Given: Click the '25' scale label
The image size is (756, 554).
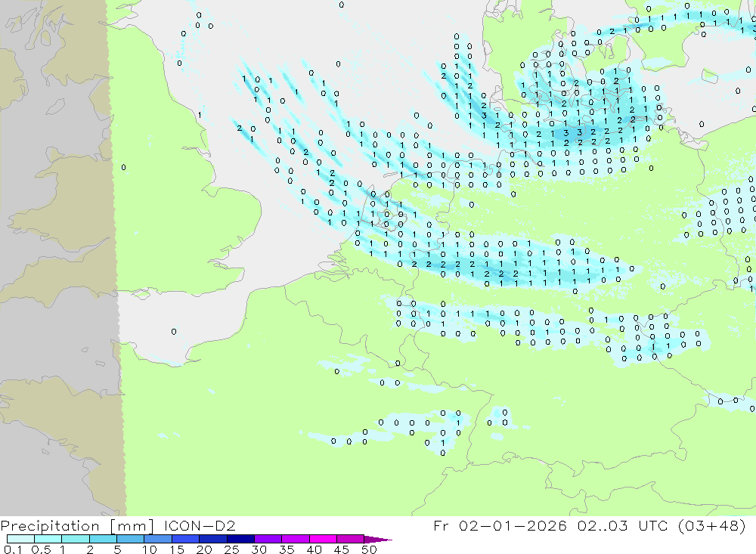Looking at the screenshot, I should point(231,549).
